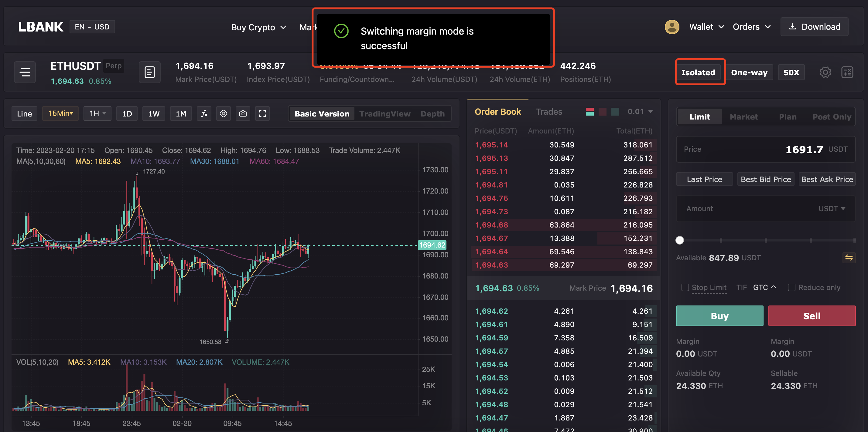
Task: Open the Amount unit USDT dropdown
Action: click(x=831, y=208)
